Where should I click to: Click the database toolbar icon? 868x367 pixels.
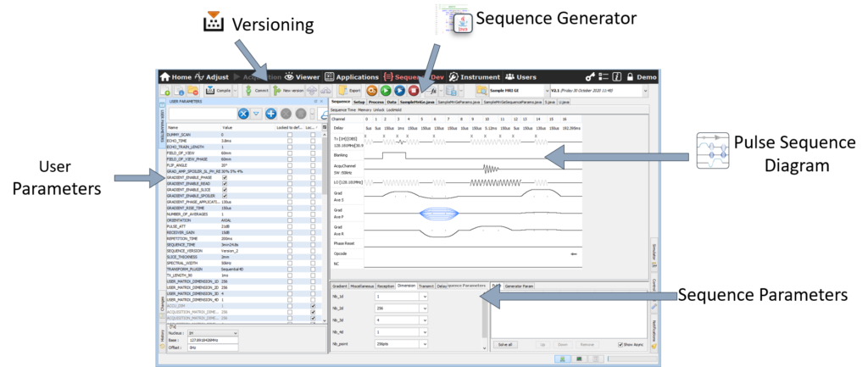(451, 90)
